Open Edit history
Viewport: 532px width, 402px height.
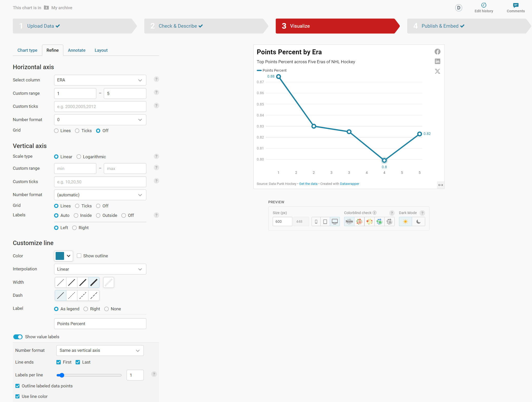tap(484, 8)
